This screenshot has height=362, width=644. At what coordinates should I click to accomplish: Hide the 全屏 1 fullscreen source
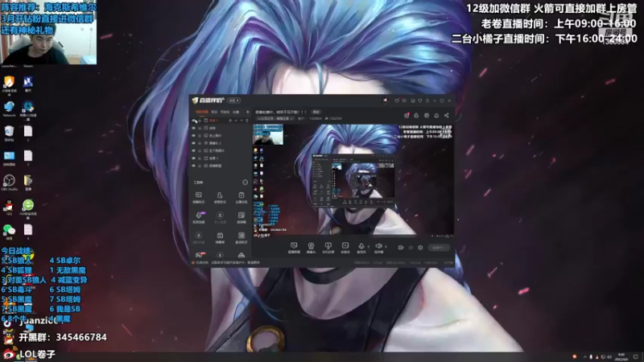[193, 158]
